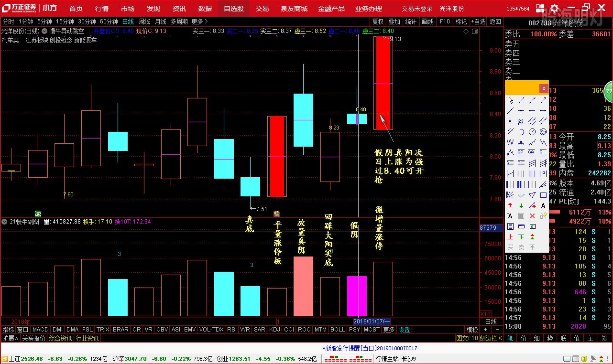Toggle 叠加 overlay option
The width and height of the screenshot is (613, 364).
point(394,21)
